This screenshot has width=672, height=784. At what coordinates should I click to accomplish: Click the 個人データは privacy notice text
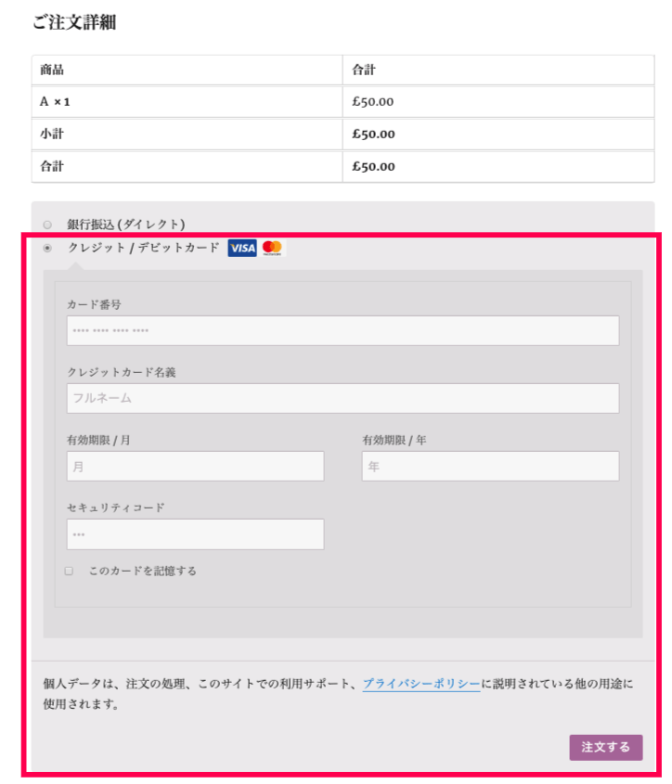[x=338, y=694]
